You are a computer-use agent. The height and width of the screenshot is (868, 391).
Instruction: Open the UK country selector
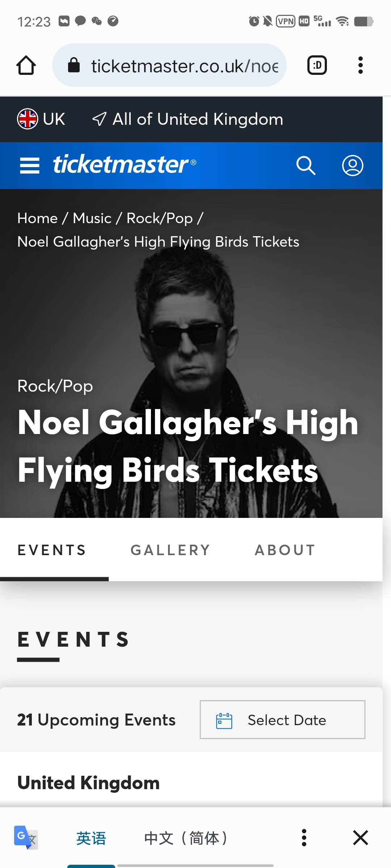point(41,119)
